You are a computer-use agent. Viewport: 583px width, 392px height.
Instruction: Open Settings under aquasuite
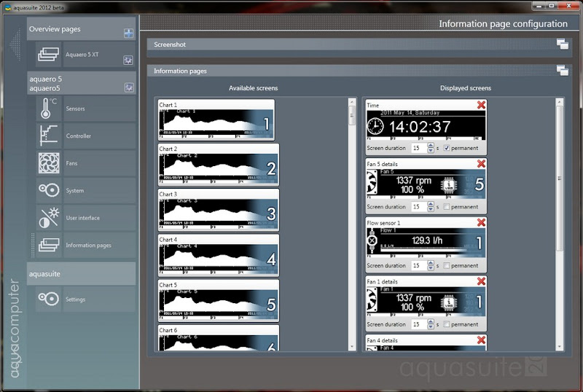[x=99, y=299]
